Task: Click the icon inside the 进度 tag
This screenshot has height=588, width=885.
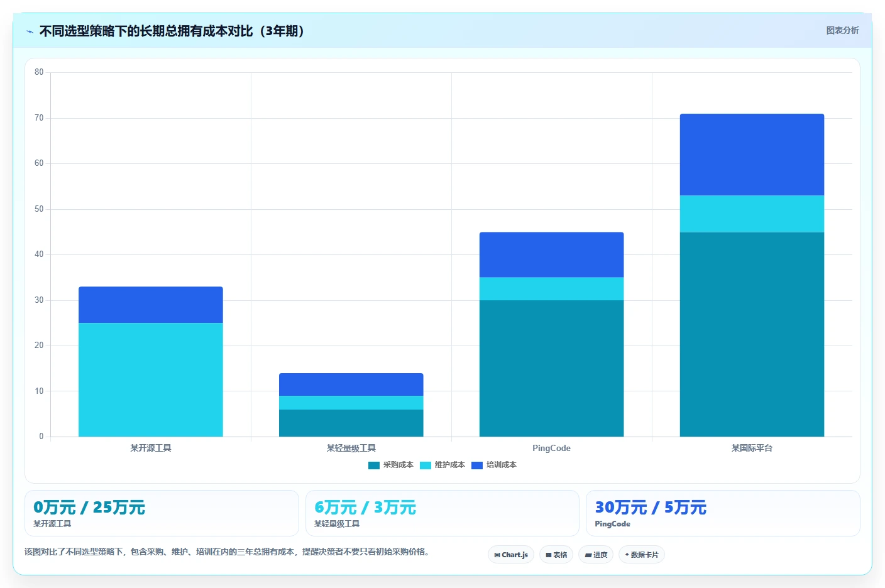Action: pyautogui.click(x=588, y=555)
